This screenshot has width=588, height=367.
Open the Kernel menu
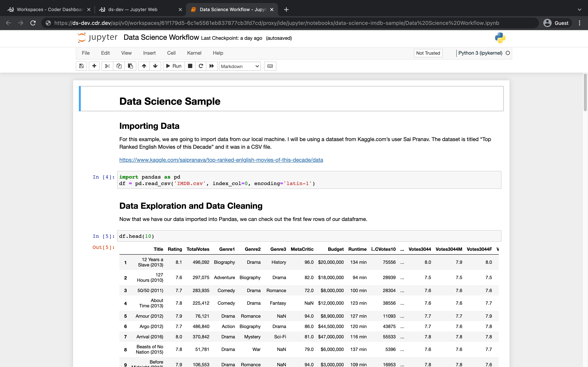click(194, 53)
